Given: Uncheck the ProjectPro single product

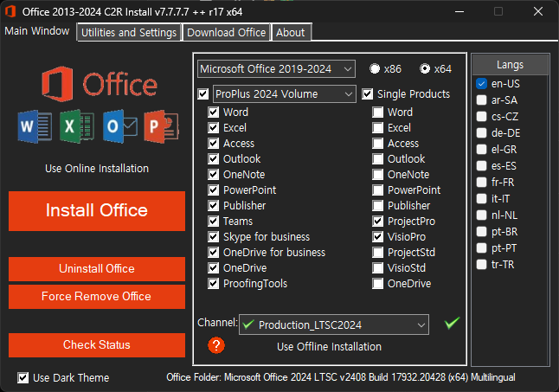Looking at the screenshot, I should click(x=377, y=222).
